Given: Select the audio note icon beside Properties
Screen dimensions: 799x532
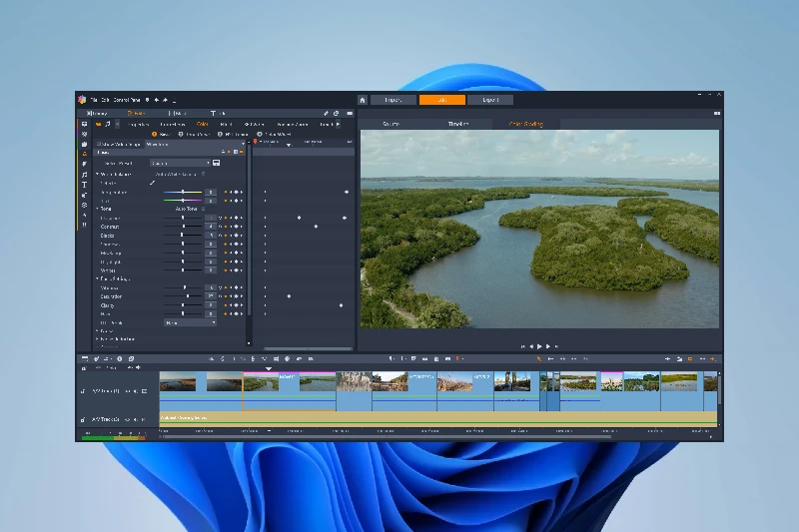Looking at the screenshot, I should pyautogui.click(x=108, y=124).
